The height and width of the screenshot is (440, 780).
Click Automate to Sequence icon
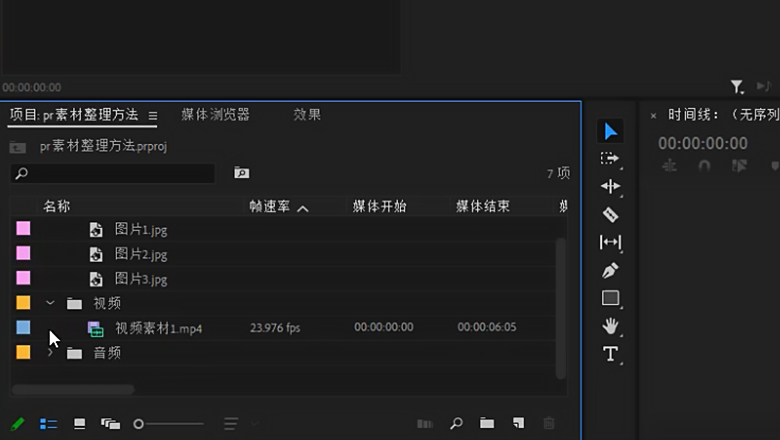tap(425, 424)
